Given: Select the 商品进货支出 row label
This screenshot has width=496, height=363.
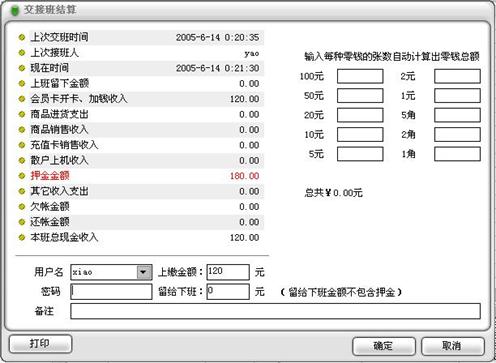Looking at the screenshot, I should tap(59, 114).
